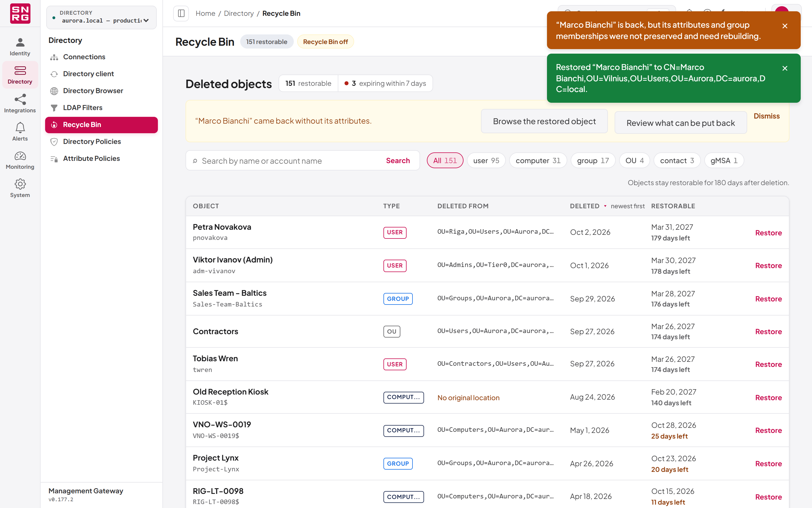Filter by contact 3 chip

tap(677, 161)
